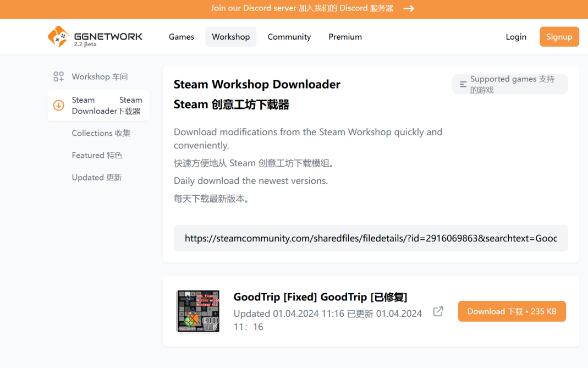Click the Steam Downloader download-circle icon
The image size is (588, 368).
[58, 106]
